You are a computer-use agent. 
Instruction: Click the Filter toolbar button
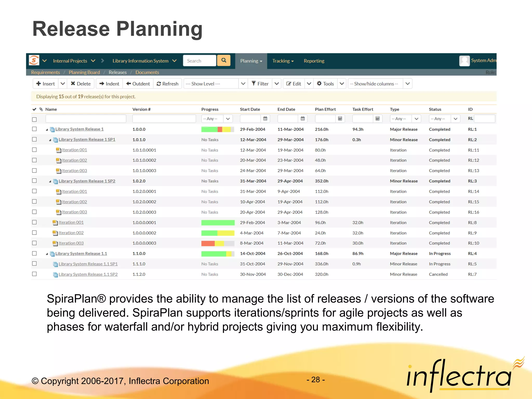click(x=260, y=84)
